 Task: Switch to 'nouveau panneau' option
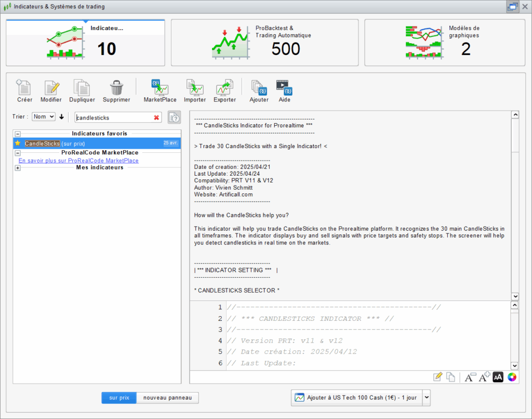pos(167,398)
